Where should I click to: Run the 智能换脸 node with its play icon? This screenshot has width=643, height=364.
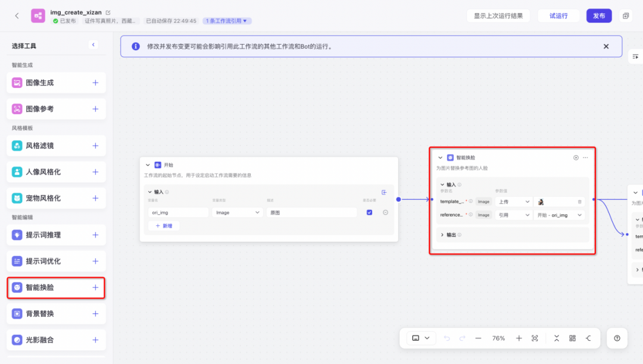[x=576, y=158]
